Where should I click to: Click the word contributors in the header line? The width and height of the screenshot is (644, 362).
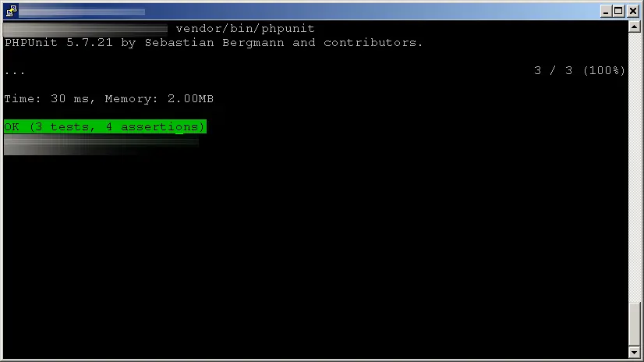tap(373, 42)
